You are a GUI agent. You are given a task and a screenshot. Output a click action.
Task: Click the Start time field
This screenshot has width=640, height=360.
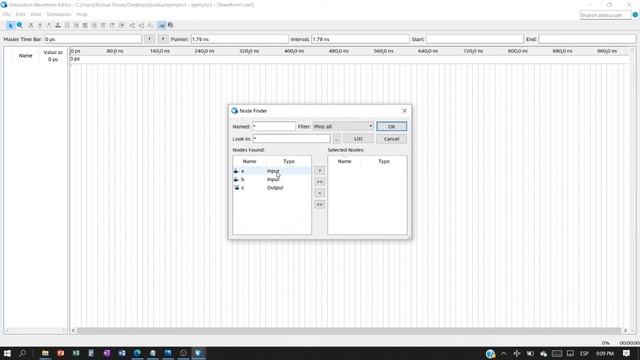(x=475, y=39)
